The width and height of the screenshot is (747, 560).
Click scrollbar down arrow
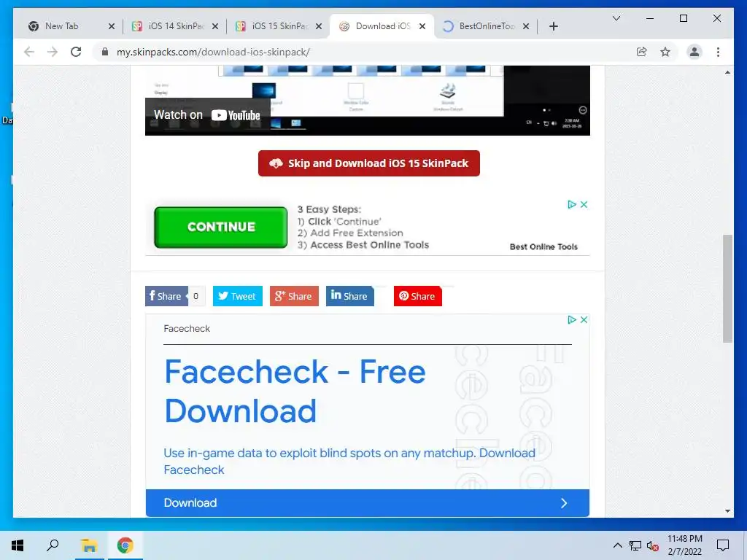[x=727, y=511]
